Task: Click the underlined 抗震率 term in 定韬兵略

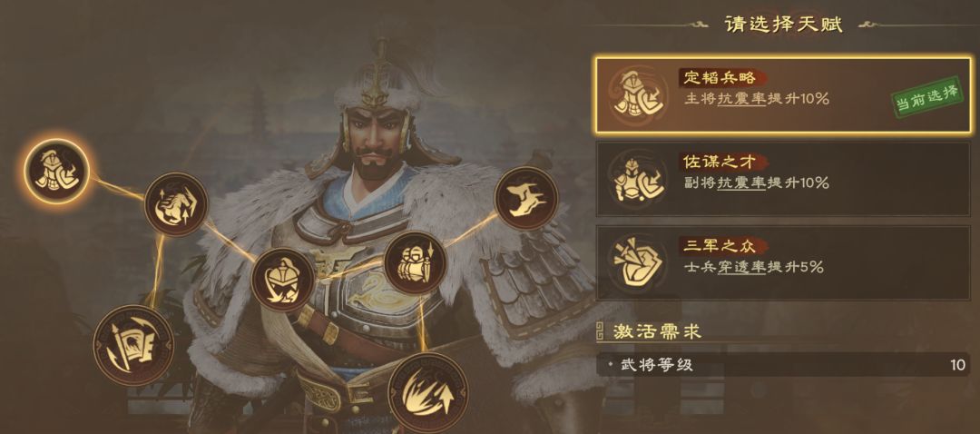Action: click(x=741, y=99)
